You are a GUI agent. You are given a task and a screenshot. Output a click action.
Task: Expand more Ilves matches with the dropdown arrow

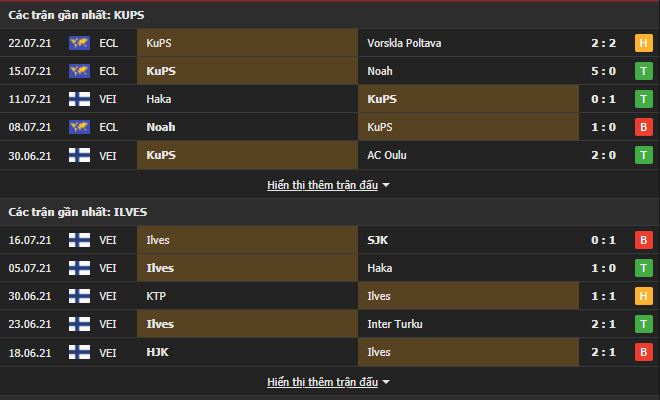pos(386,382)
